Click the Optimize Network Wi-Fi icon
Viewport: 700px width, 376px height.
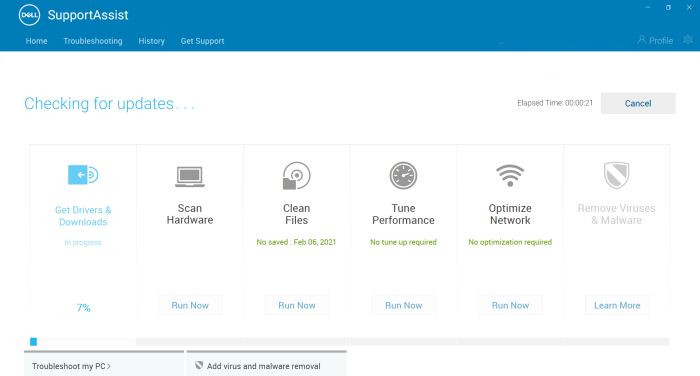pos(510,175)
